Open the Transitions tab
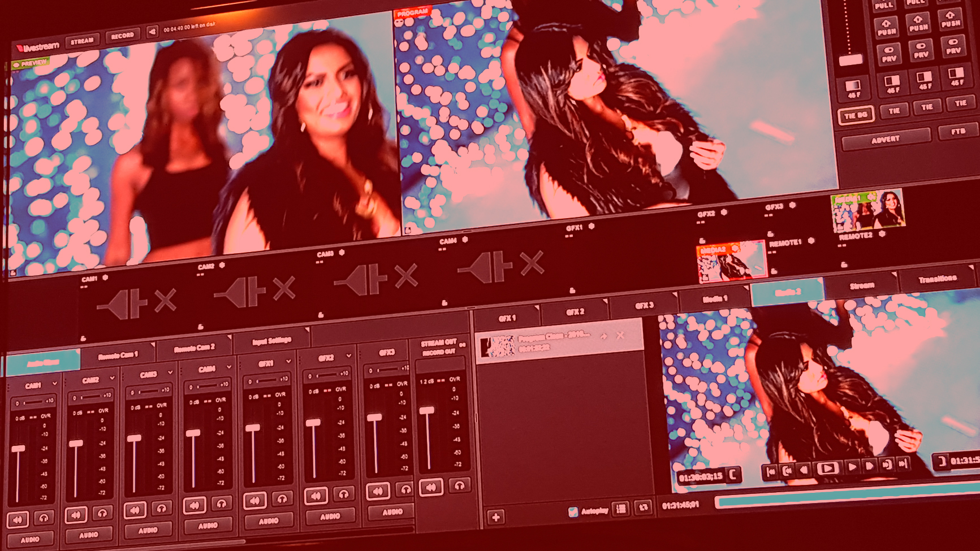Screen dimensions: 980x551 938,279
